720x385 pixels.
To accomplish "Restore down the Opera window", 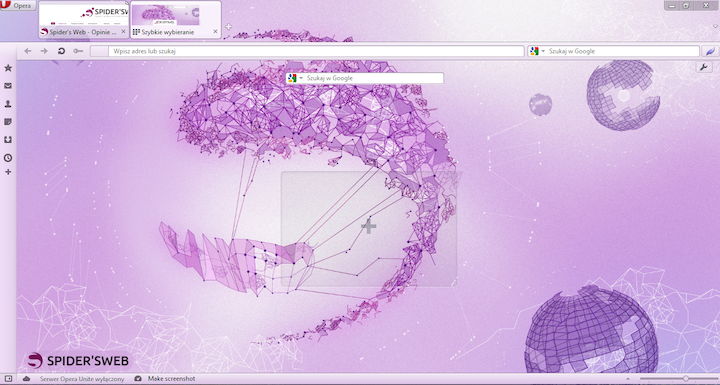I will [686, 6].
